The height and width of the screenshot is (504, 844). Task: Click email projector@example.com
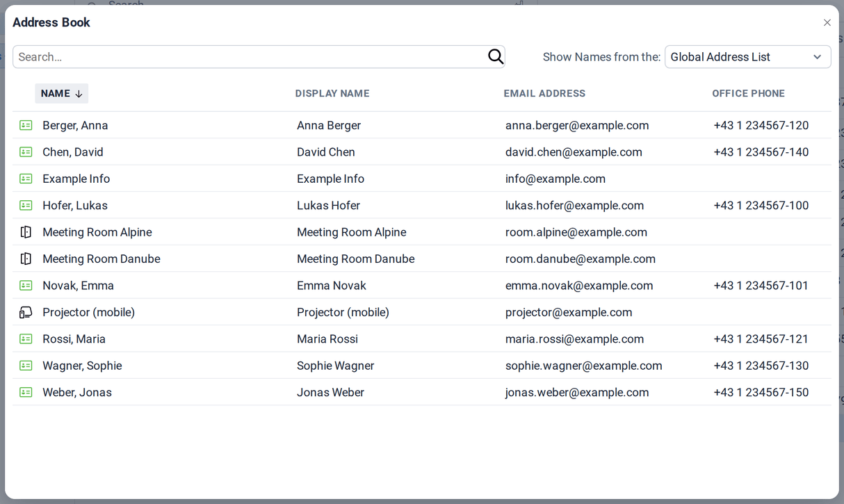pyautogui.click(x=569, y=312)
